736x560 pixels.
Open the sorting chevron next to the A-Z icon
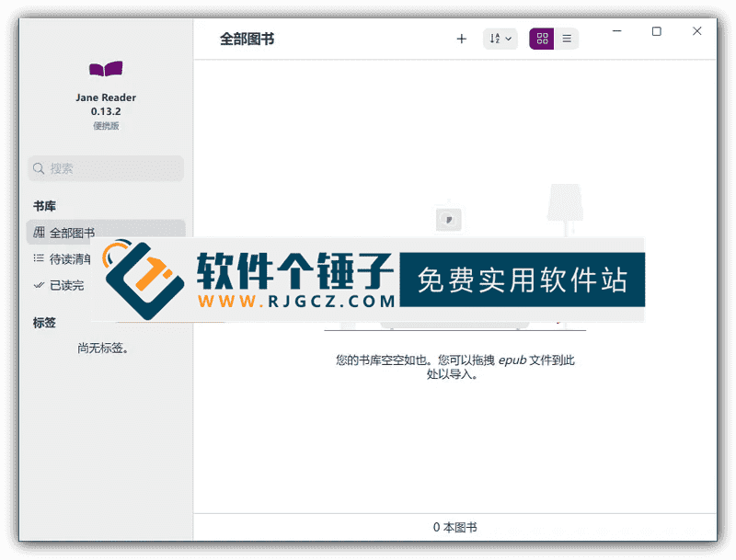coord(509,38)
